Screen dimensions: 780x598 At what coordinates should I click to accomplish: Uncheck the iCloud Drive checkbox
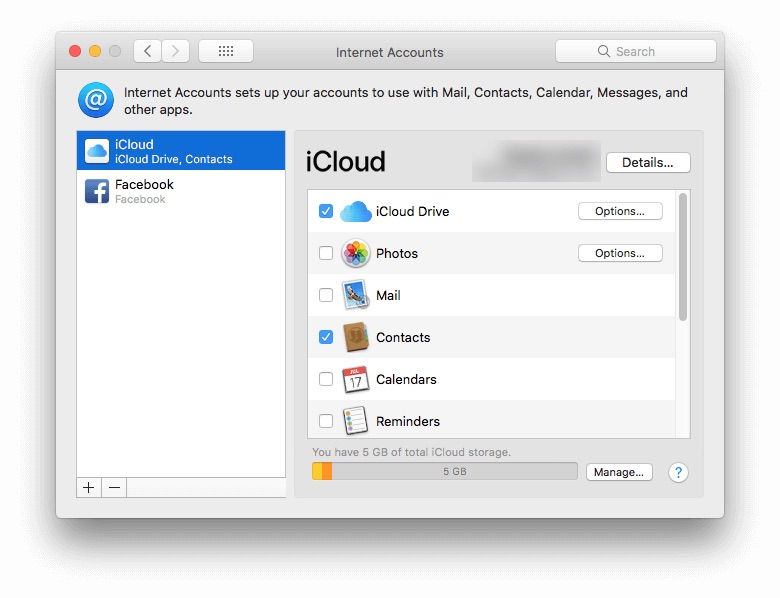pyautogui.click(x=326, y=211)
